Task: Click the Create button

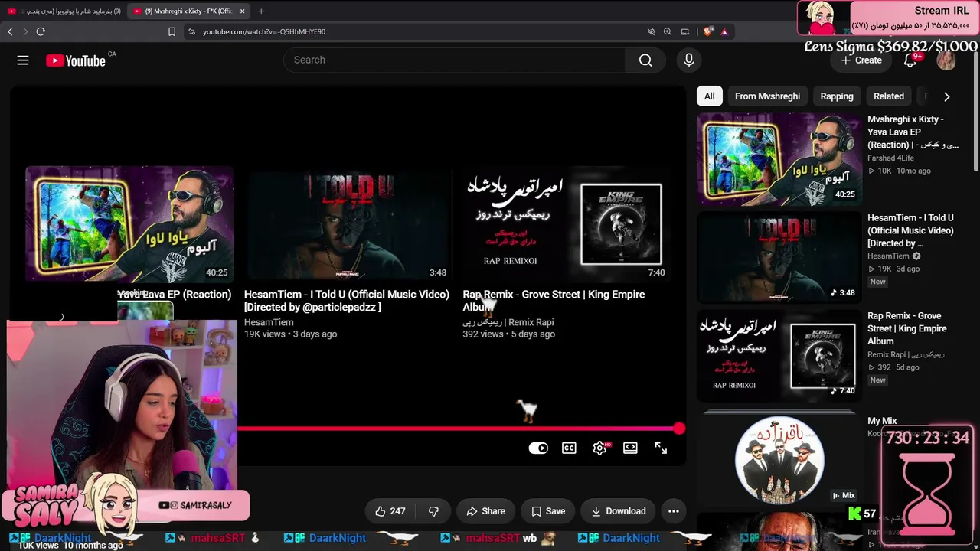Action: coord(861,60)
